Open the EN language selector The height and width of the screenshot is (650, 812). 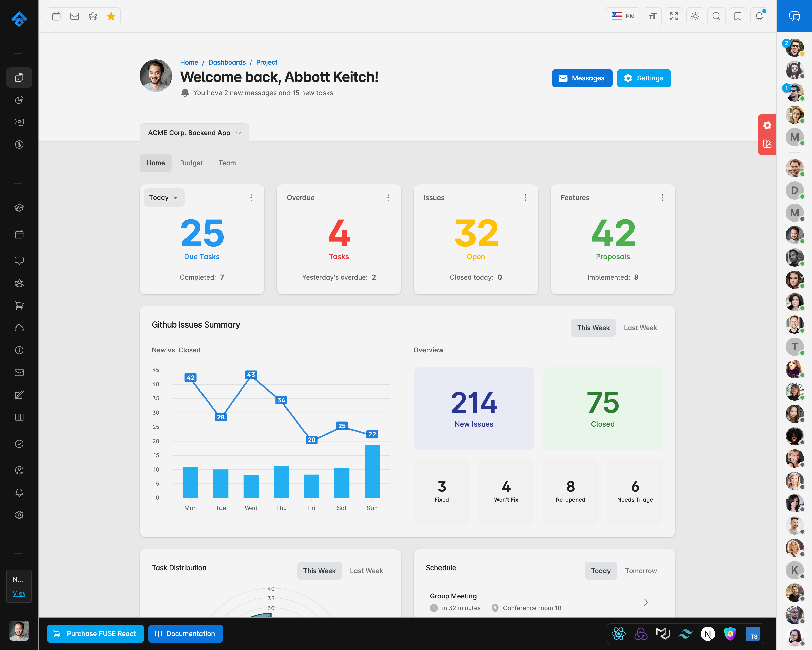pos(622,16)
